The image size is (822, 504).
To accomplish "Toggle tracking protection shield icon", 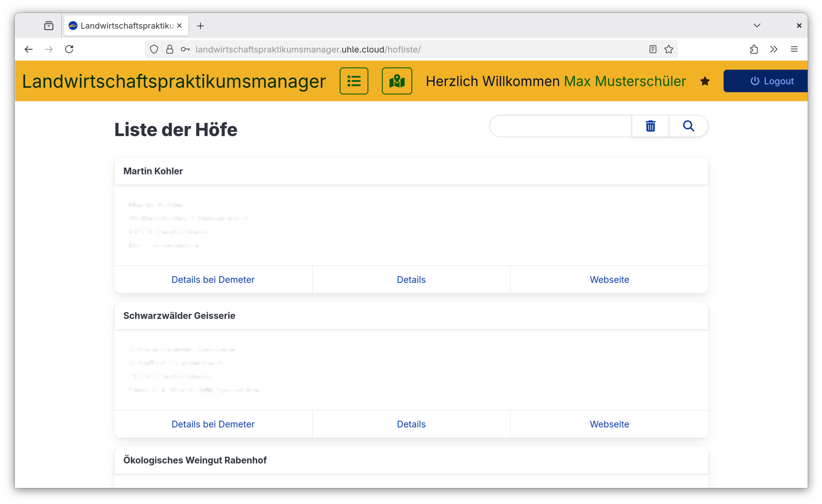I will [154, 49].
